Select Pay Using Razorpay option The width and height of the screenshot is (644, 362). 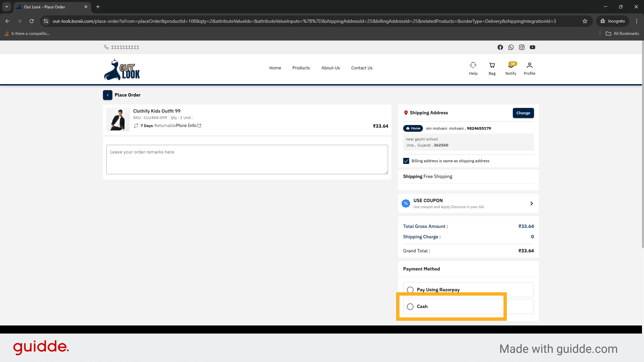point(410,290)
